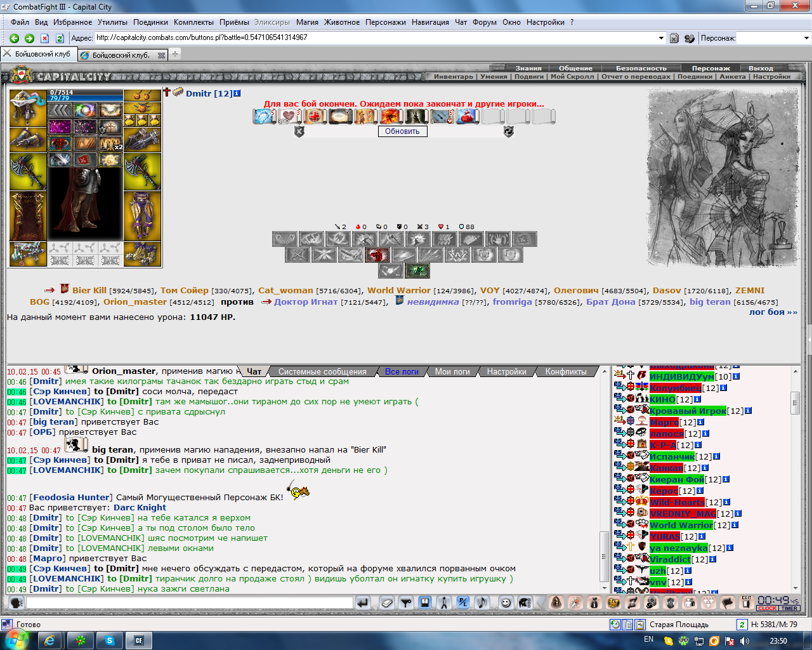Open the smiley emoticon picker

coord(506,602)
